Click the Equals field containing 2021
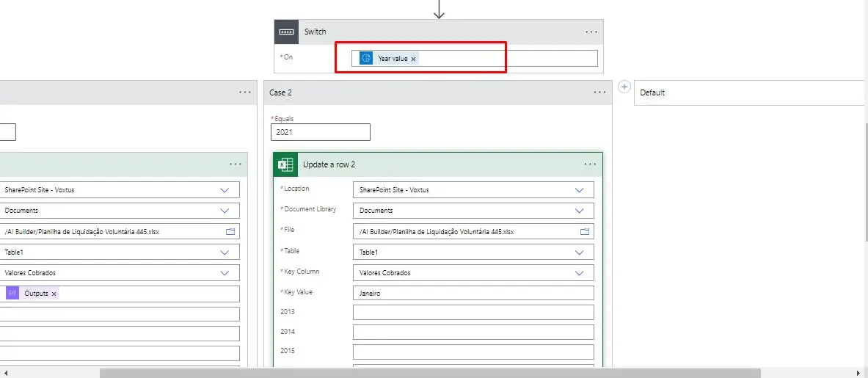Screen dimensions: 868x378 320,132
